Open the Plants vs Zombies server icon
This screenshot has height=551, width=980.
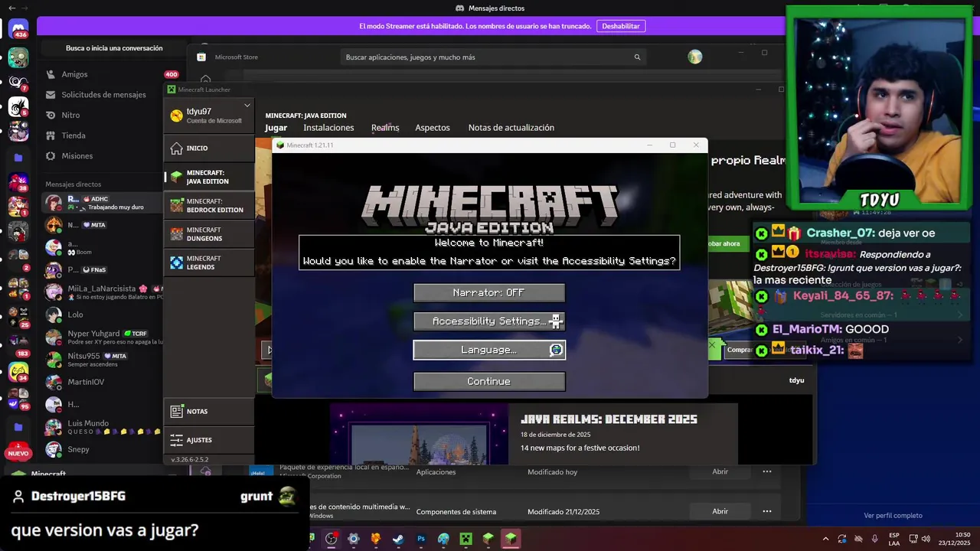click(x=18, y=57)
